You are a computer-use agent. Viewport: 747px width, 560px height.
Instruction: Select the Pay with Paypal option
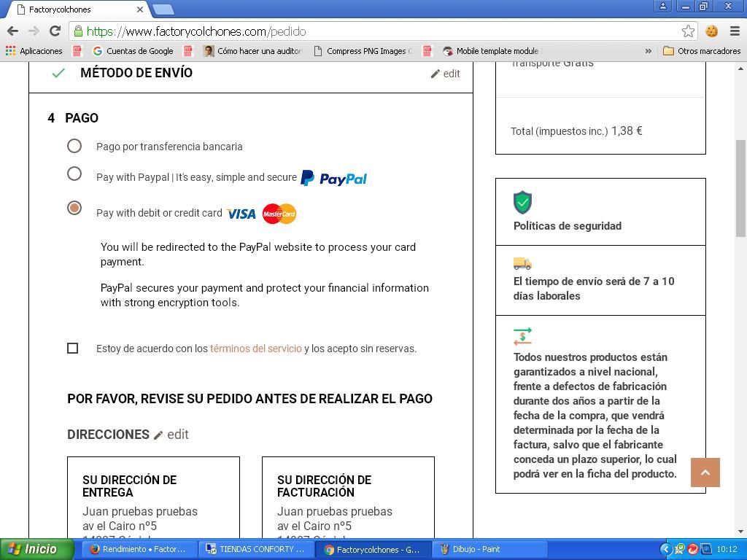point(74,174)
